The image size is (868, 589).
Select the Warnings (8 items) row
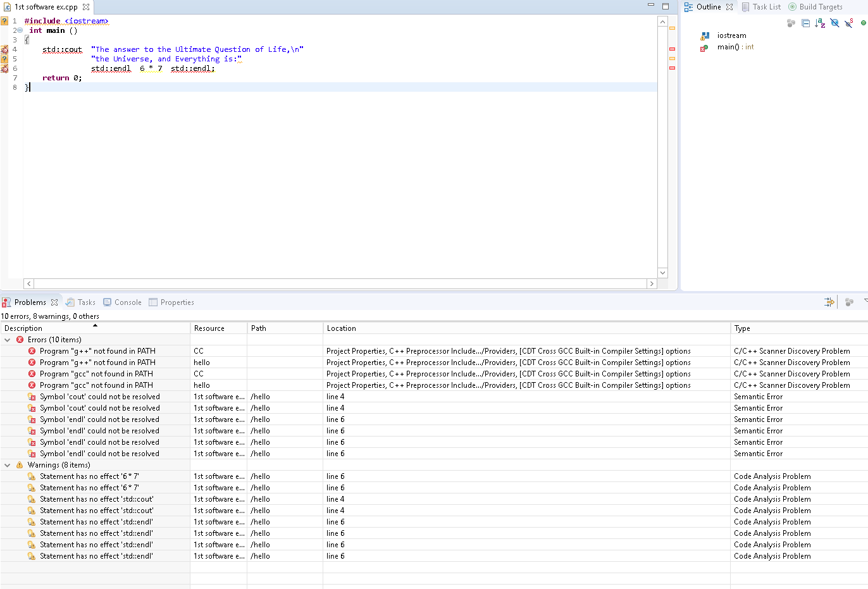click(434, 465)
